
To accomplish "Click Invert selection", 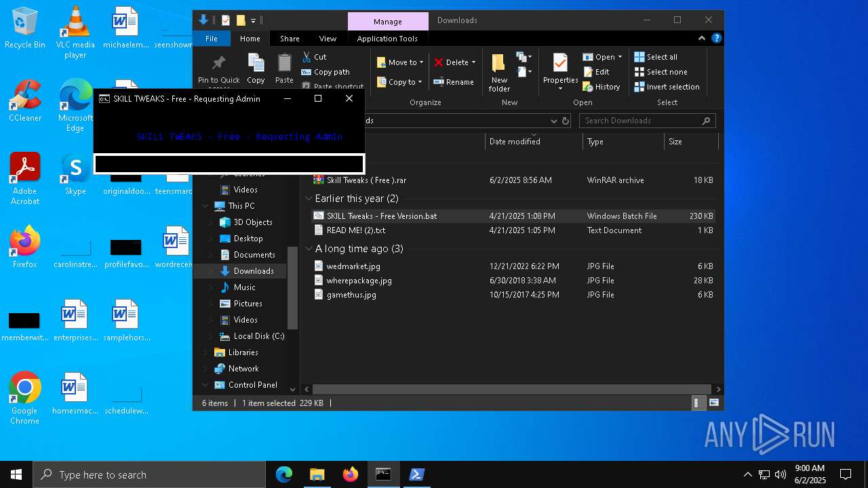I will coord(667,87).
